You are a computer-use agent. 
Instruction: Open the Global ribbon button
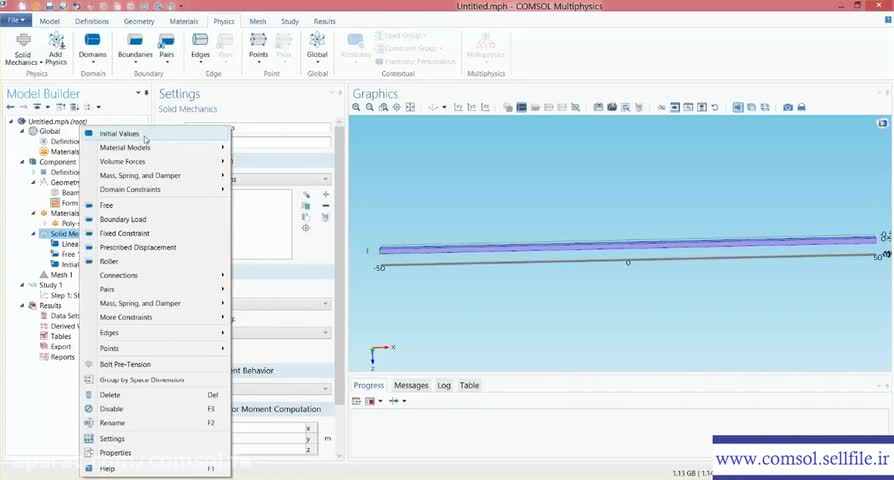point(317,48)
